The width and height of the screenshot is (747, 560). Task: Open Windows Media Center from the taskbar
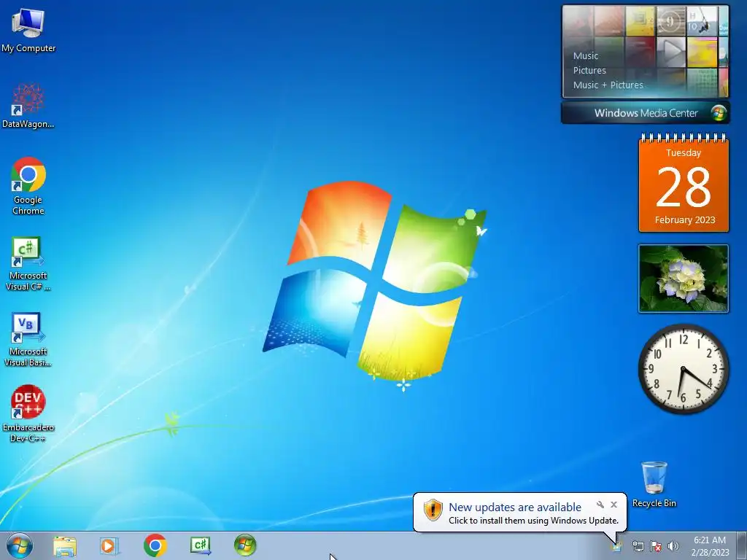245,545
